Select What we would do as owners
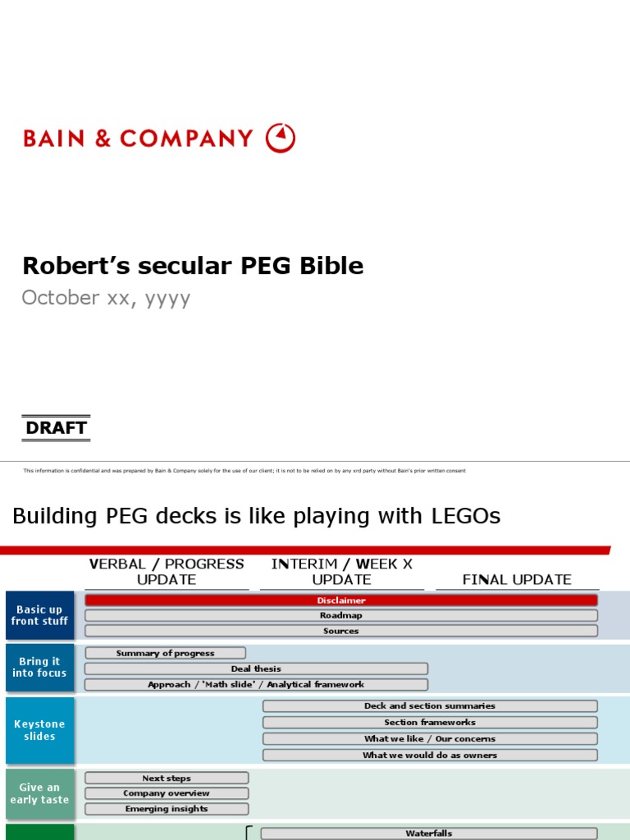The image size is (630, 840). pos(430,756)
